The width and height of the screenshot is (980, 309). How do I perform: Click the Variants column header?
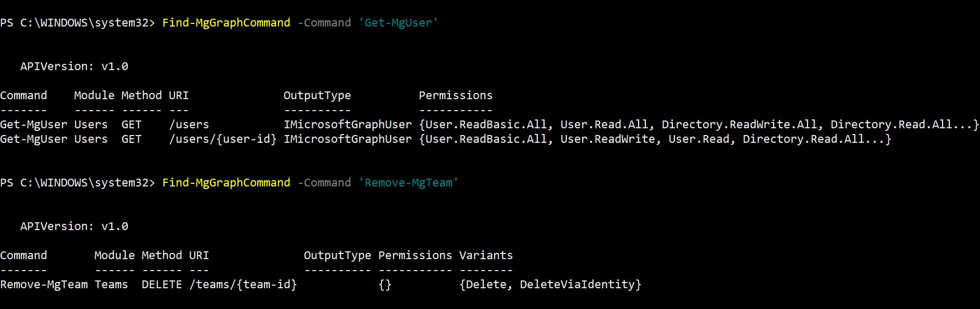tap(486, 256)
